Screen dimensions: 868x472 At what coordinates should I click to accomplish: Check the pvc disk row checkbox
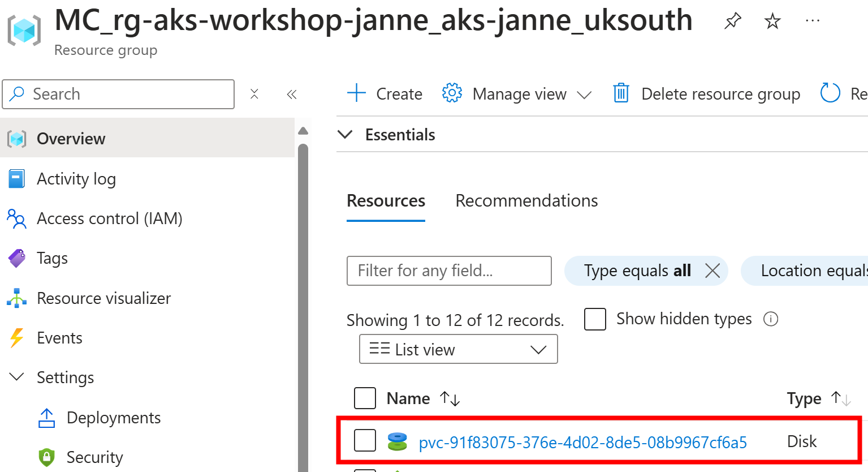365,441
